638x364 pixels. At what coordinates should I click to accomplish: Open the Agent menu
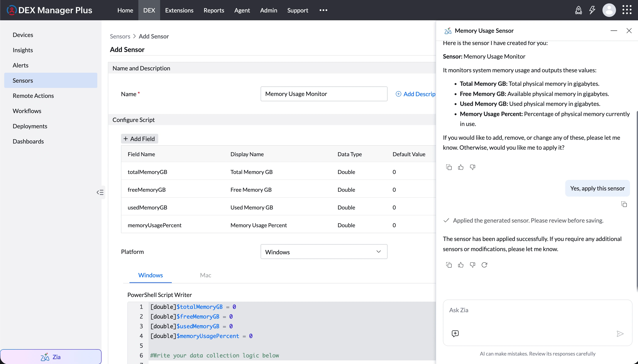[x=242, y=10]
